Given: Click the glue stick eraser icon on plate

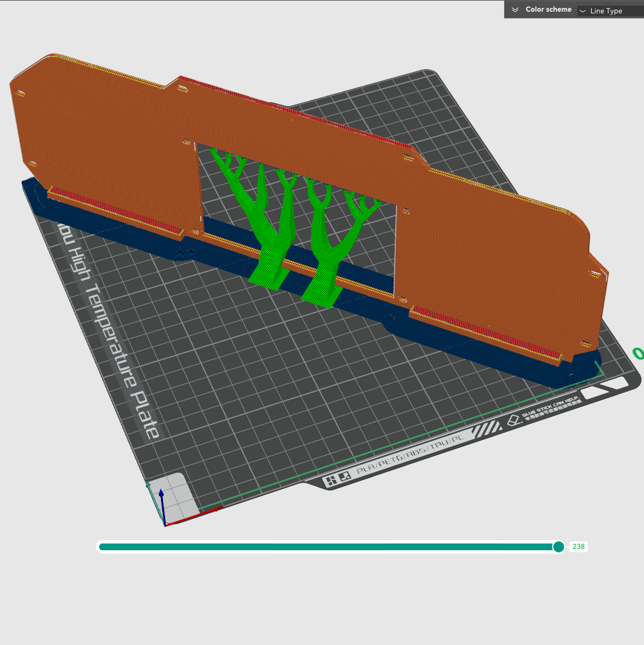Looking at the screenshot, I should pyautogui.click(x=513, y=420).
